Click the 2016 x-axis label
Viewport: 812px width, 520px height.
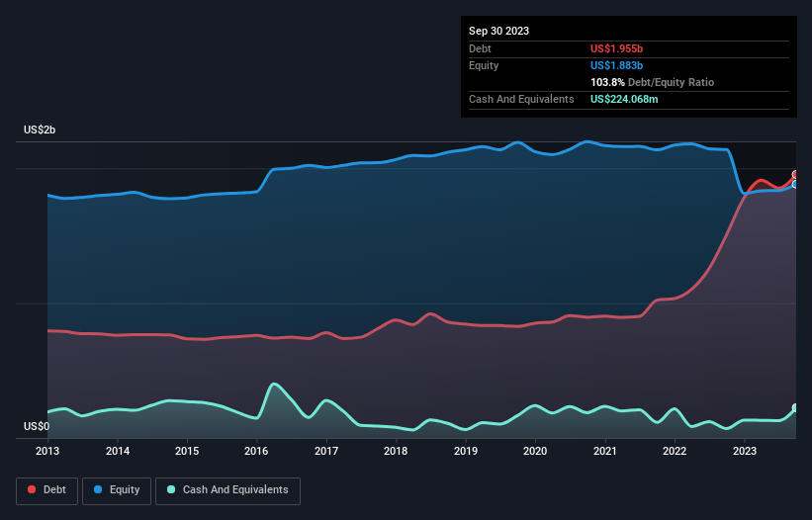click(x=256, y=451)
